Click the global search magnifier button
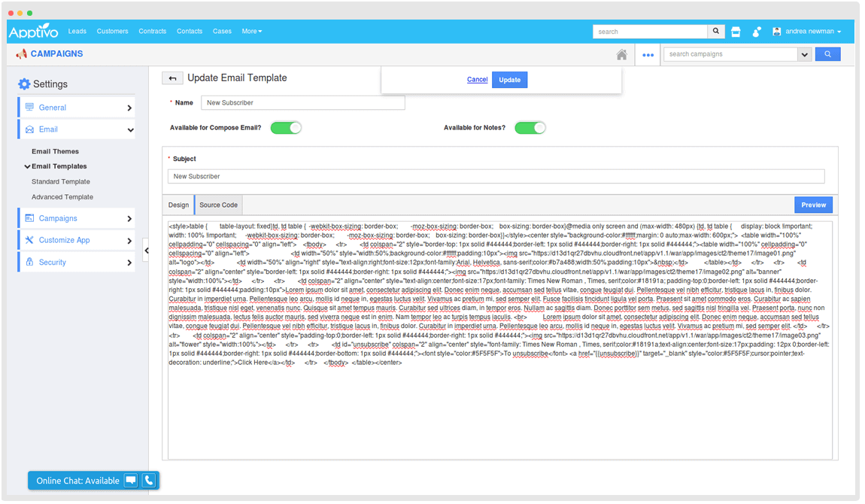The width and height of the screenshot is (865, 504). coord(716,32)
